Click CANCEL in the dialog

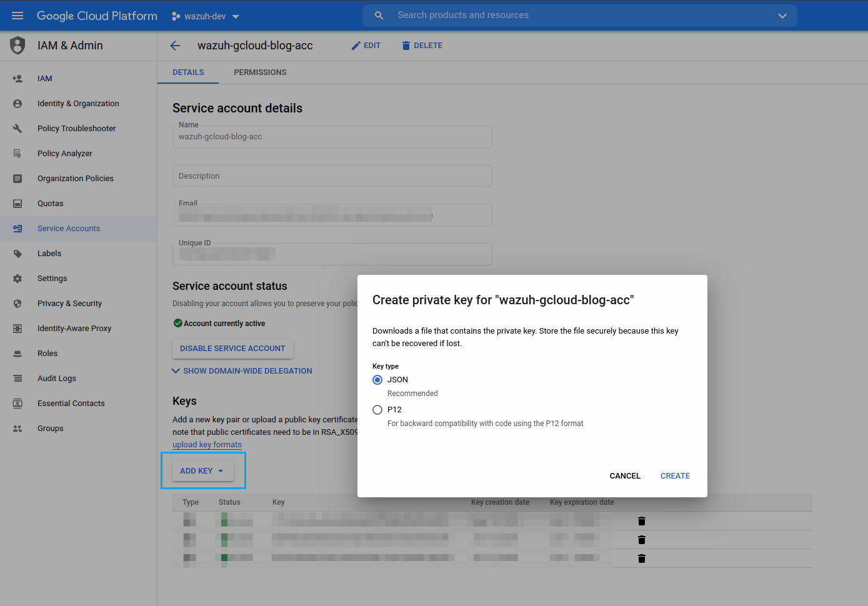coord(625,476)
